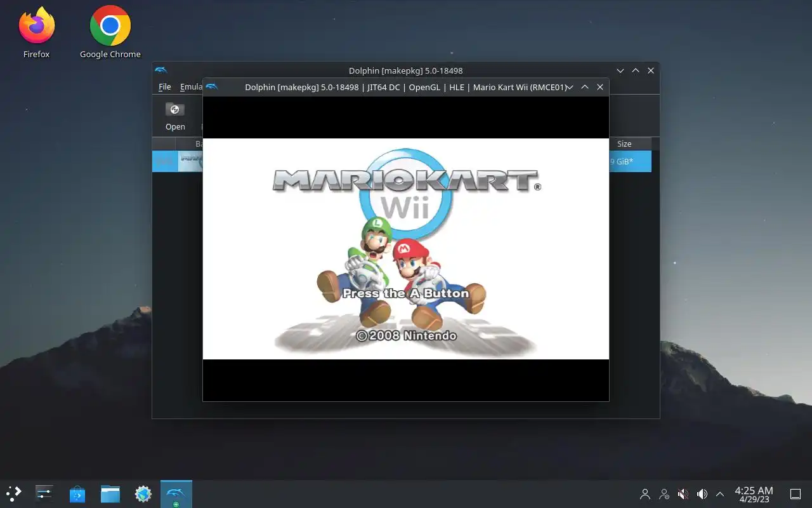Maximize the Mario Kart Wii game window
Viewport: 812px width, 508px height.
[x=585, y=87]
